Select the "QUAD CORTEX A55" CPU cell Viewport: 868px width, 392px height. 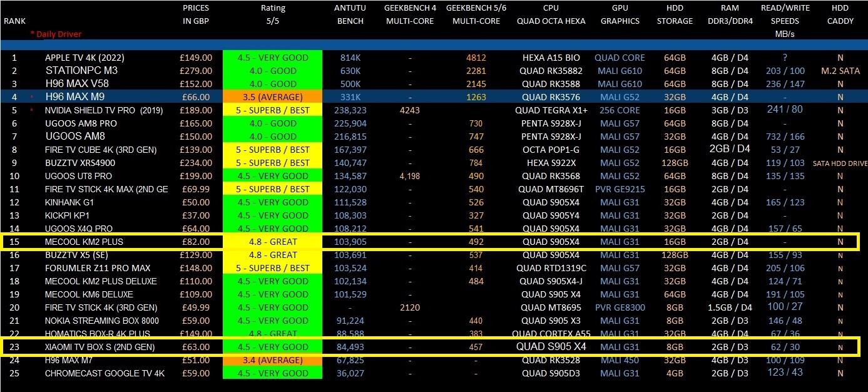point(551,334)
